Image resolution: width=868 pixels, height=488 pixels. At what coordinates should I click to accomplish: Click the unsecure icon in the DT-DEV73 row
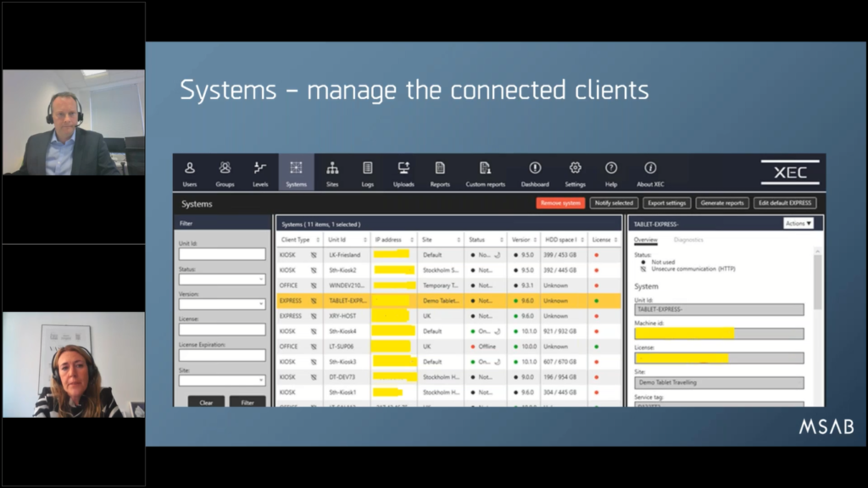(314, 377)
